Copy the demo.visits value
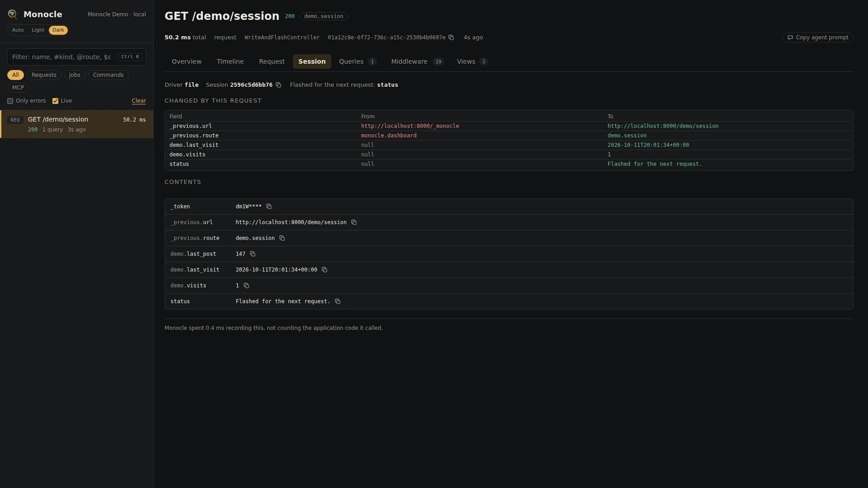868x488 pixels. click(246, 286)
